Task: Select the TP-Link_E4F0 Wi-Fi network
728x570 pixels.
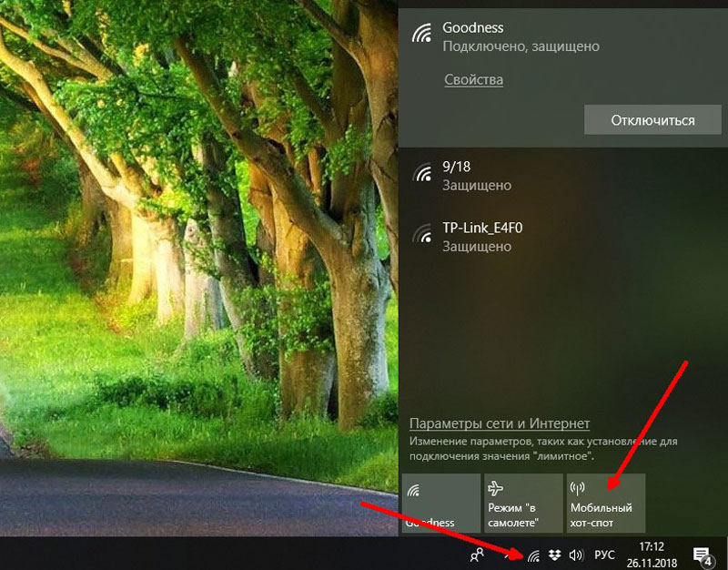Action: [x=563, y=237]
